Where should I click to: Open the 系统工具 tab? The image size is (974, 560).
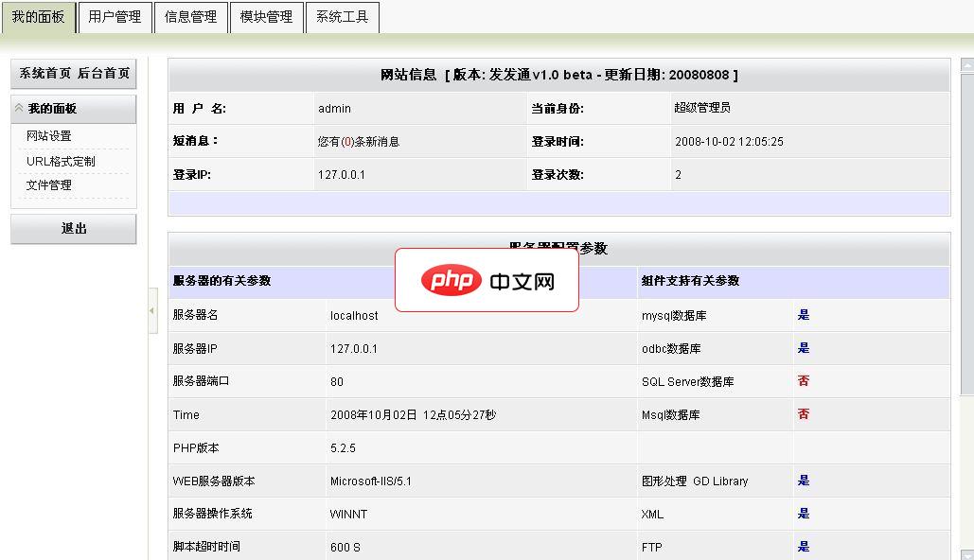(x=342, y=16)
